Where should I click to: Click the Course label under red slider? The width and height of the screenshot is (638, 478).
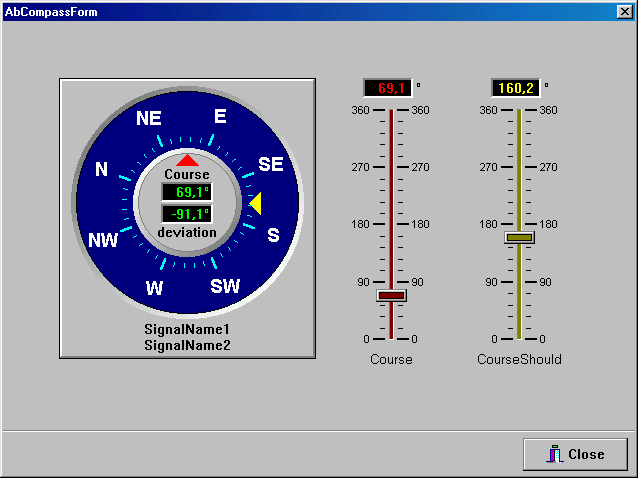391,360
